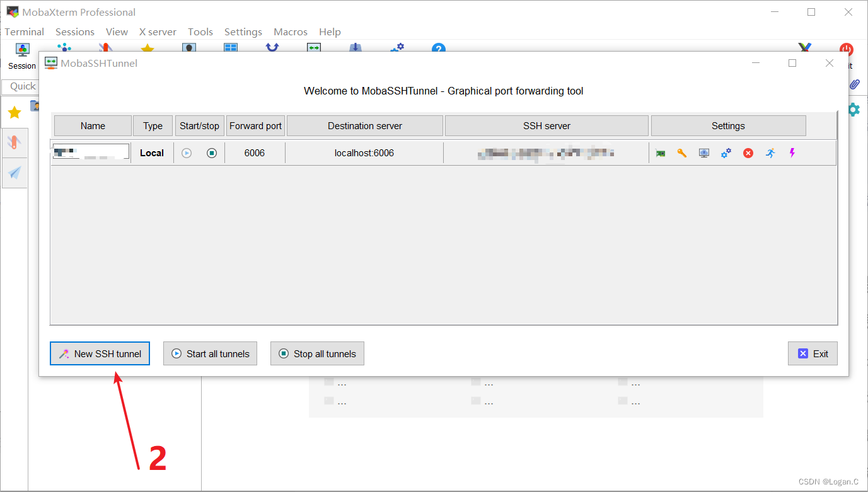Open the Tunneling toolbar icon in MobaXterm
This screenshot has width=868, height=492.
pos(314,47)
